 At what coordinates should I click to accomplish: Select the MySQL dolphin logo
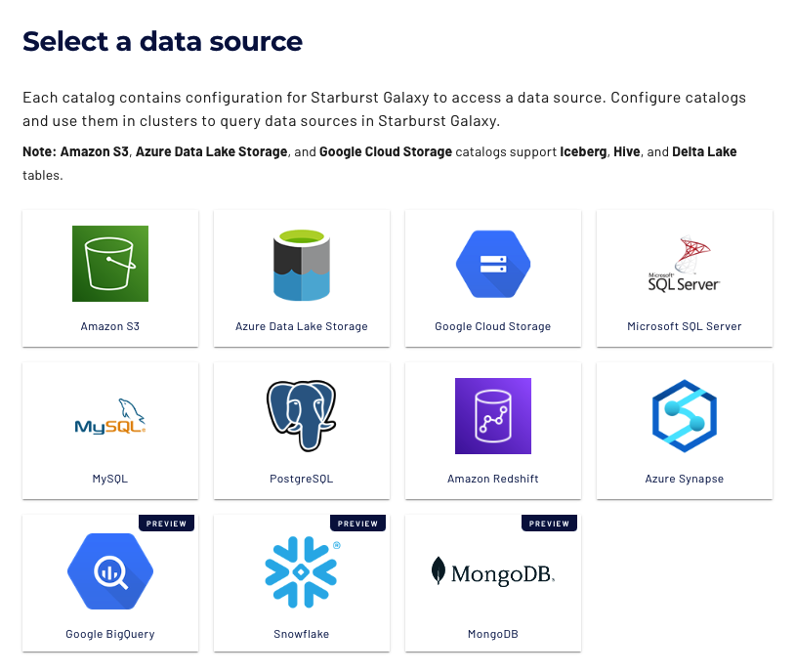(110, 417)
